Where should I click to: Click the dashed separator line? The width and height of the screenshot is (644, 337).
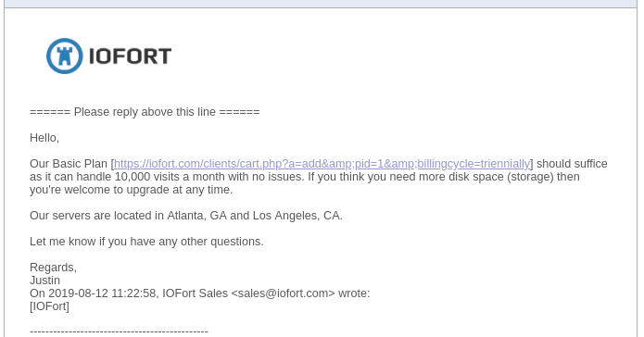click(x=120, y=331)
